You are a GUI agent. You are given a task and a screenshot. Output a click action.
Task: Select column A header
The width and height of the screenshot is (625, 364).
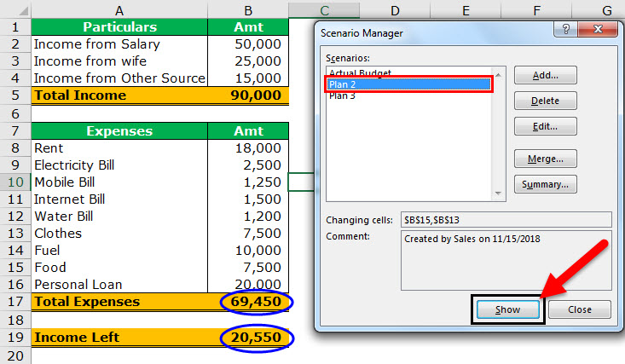click(x=119, y=10)
